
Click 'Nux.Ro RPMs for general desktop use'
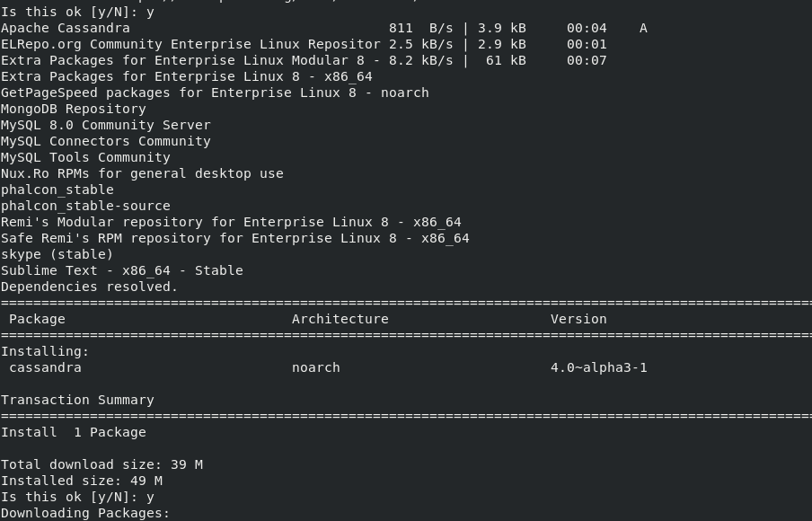[x=143, y=173]
